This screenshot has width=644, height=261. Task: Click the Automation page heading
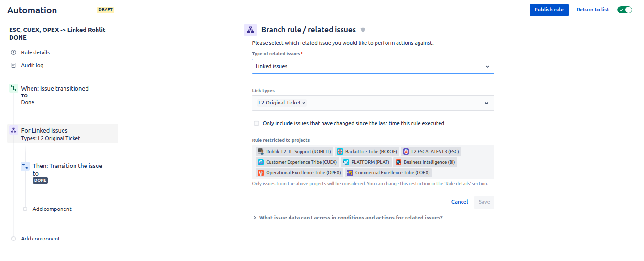[32, 10]
